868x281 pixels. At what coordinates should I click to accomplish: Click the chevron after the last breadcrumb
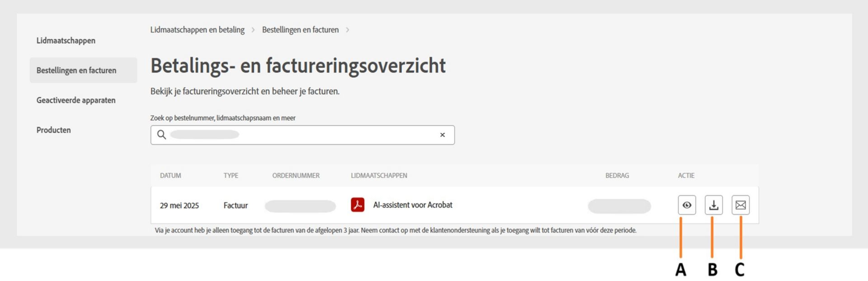pyautogui.click(x=347, y=30)
